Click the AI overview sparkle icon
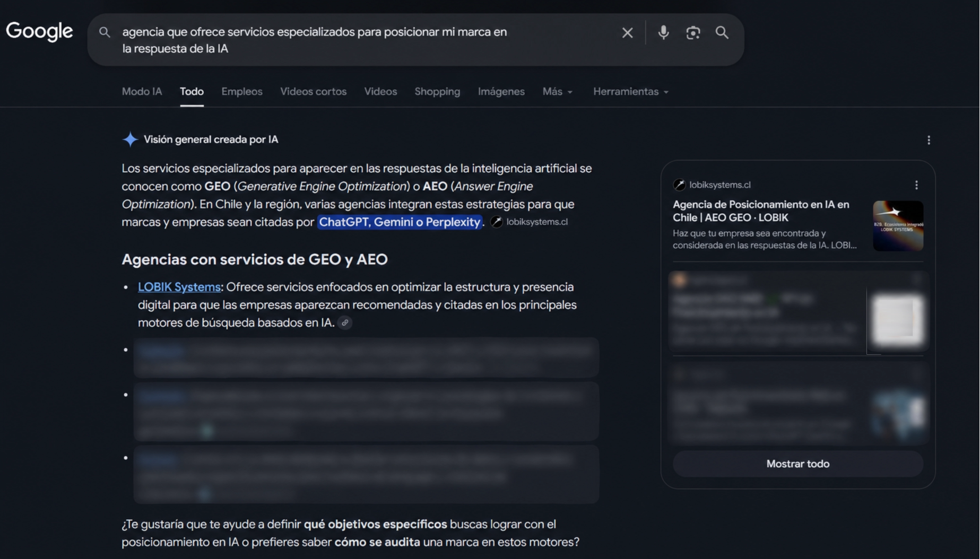This screenshot has height=559, width=980. coord(130,139)
